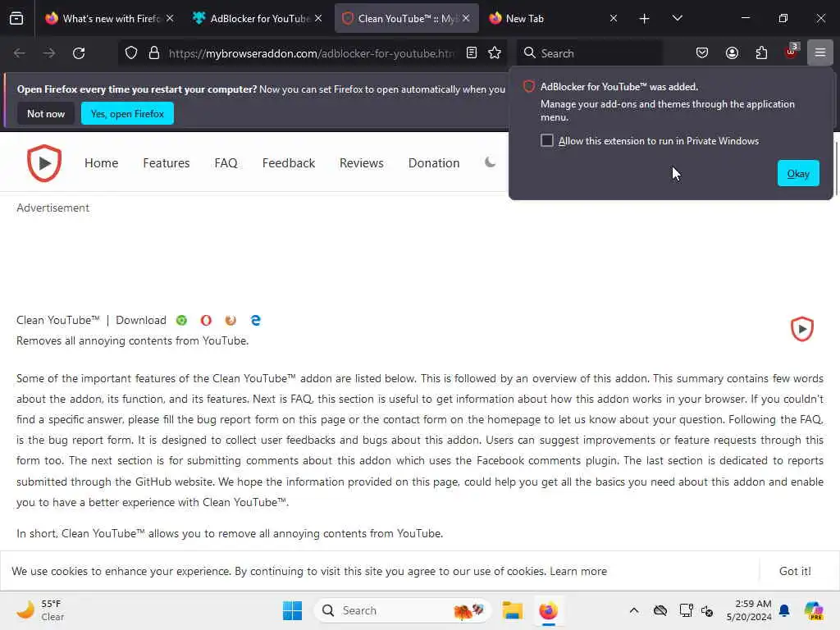This screenshot has width=840, height=630.
Task: Open volume muted icon in tray
Action: coord(707,610)
